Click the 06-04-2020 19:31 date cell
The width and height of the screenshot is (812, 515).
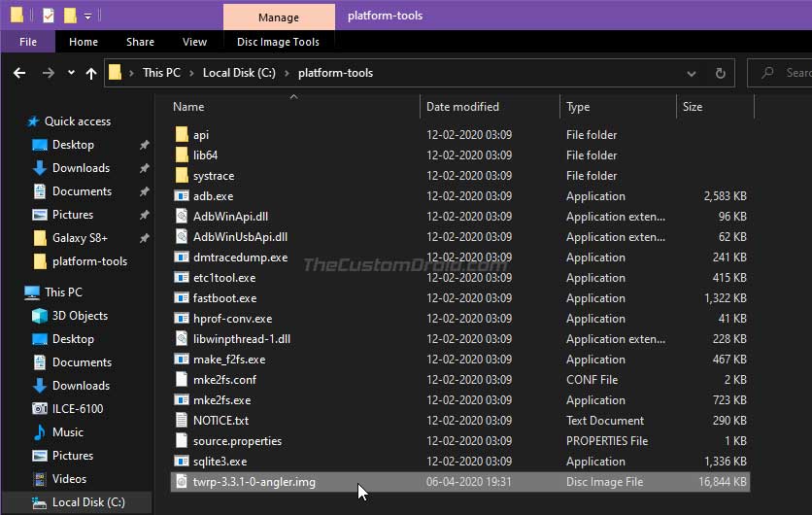pyautogui.click(x=469, y=482)
